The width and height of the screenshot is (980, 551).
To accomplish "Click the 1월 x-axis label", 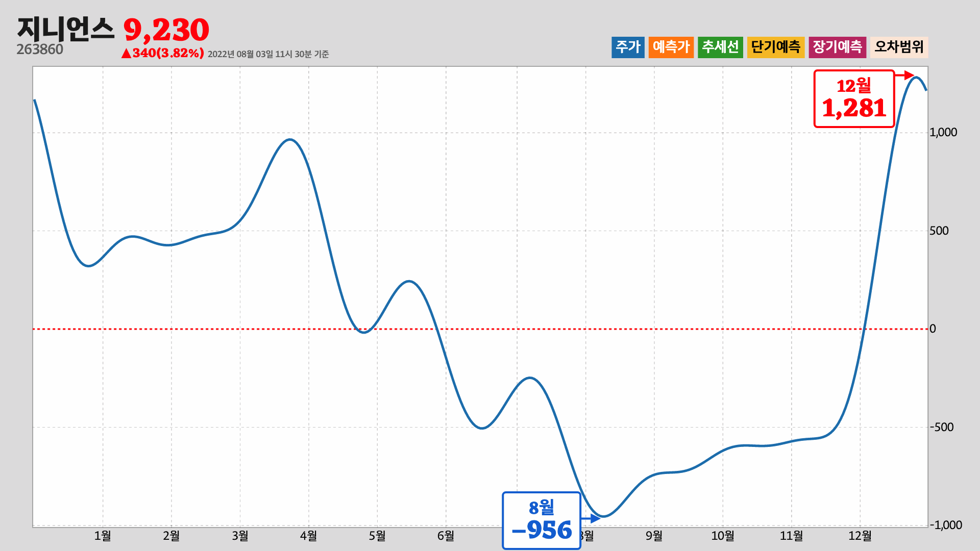I will point(103,536).
